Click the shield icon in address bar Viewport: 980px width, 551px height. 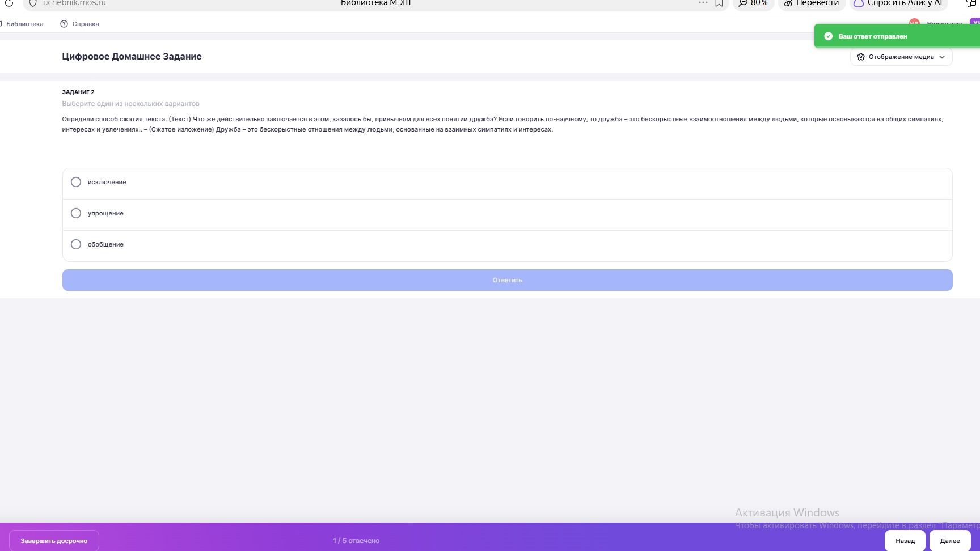[x=33, y=3]
